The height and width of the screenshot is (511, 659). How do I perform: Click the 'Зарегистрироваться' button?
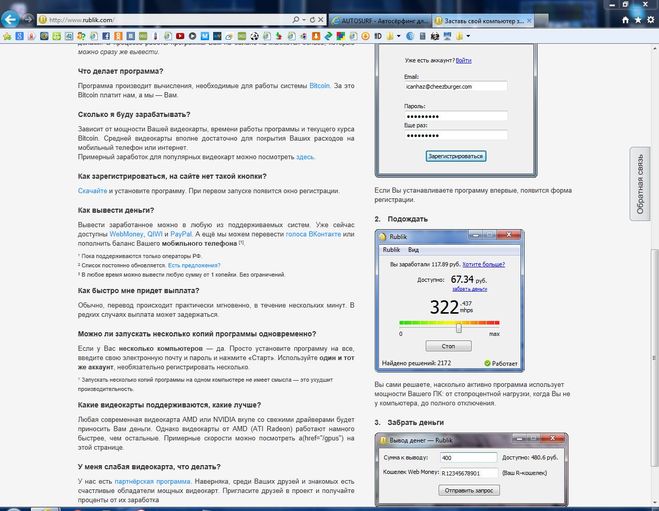click(456, 156)
